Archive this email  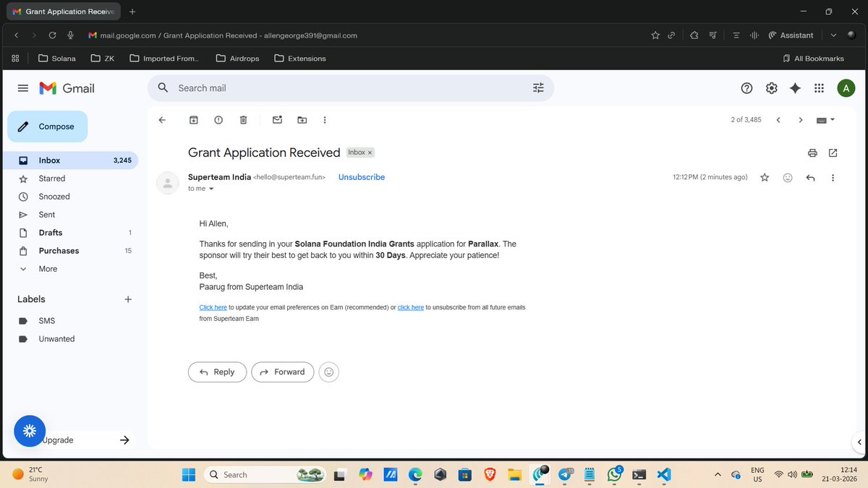click(x=194, y=120)
